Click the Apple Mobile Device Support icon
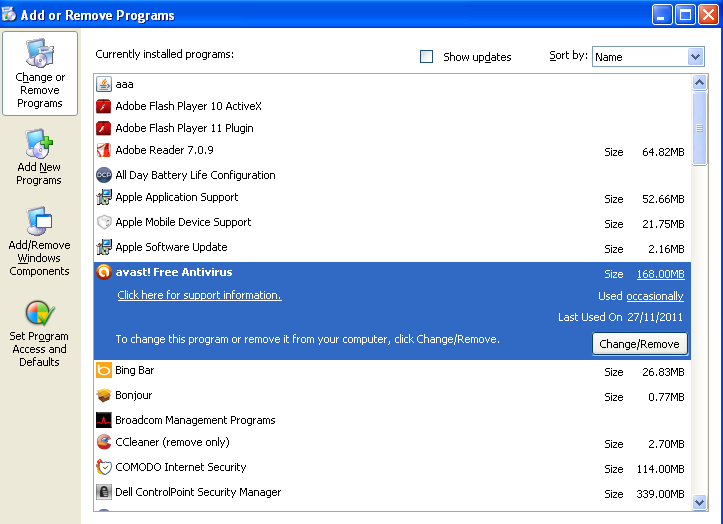 coord(104,222)
